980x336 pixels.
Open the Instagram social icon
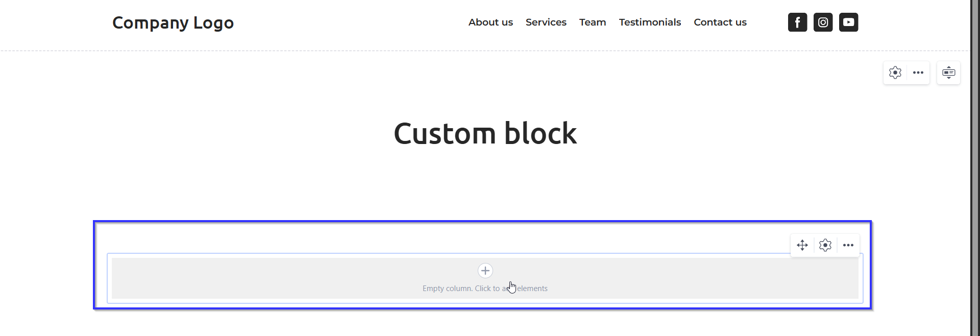823,22
